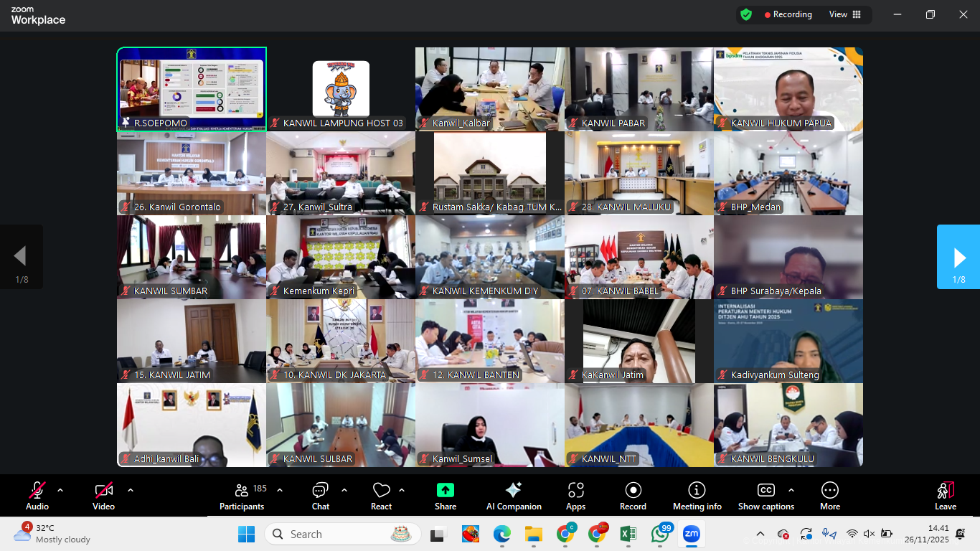Image resolution: width=980 pixels, height=551 pixels.
Task: Click the green Share screen icon
Action: [x=446, y=490]
